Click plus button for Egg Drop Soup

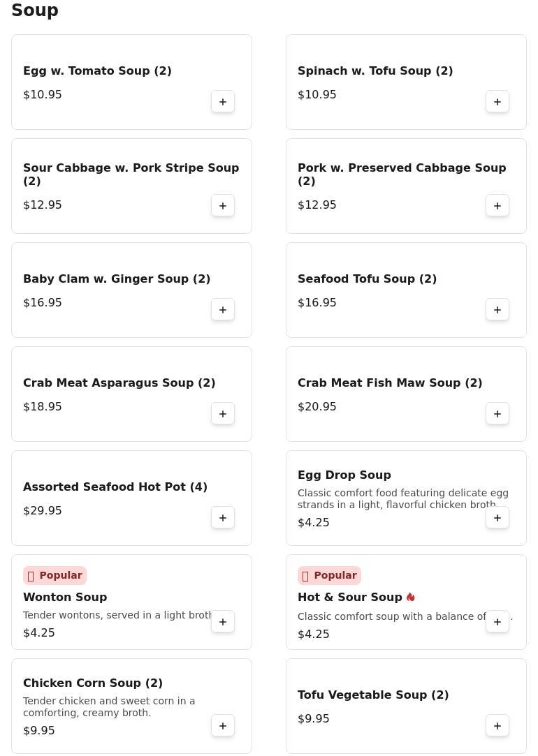[x=497, y=518]
